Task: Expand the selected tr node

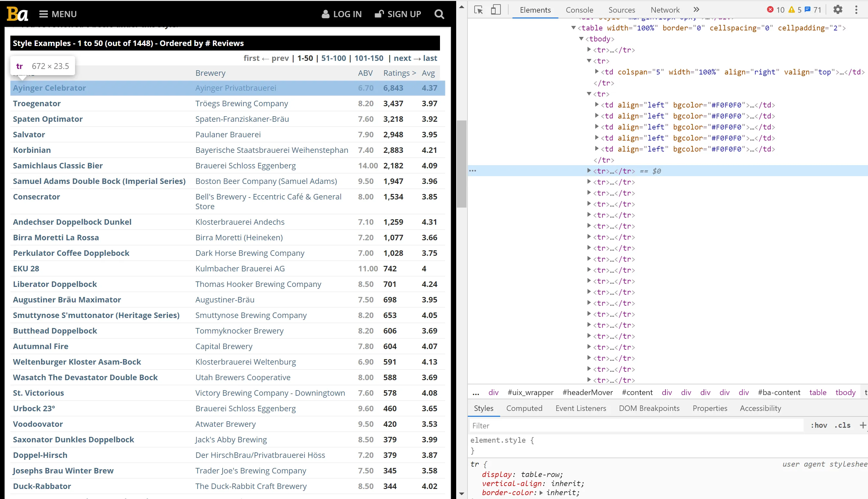Action: tap(589, 171)
